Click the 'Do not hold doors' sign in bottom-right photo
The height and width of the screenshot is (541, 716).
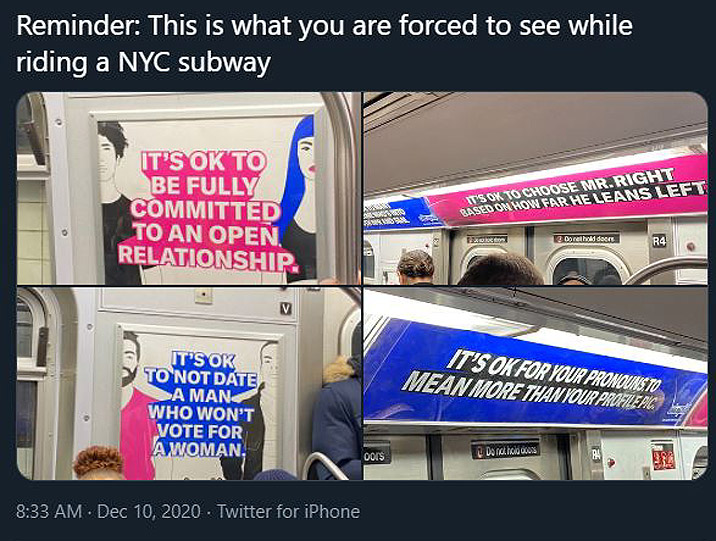coord(505,451)
